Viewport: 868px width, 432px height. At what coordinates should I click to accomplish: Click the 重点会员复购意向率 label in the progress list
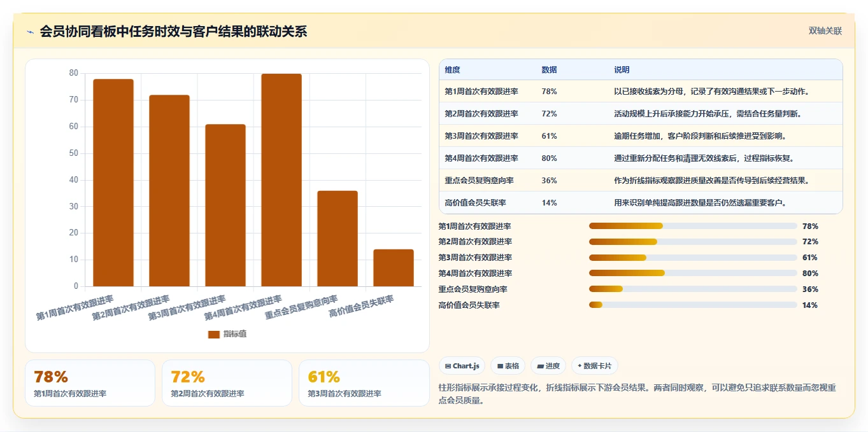pyautogui.click(x=473, y=289)
